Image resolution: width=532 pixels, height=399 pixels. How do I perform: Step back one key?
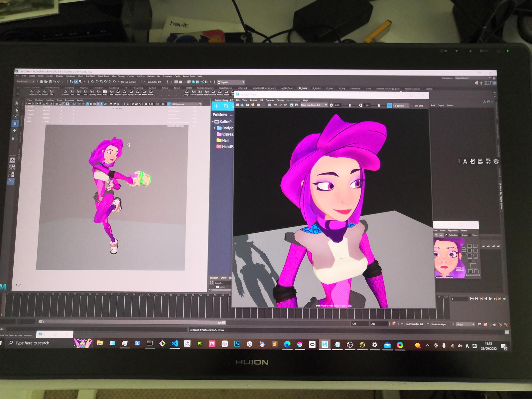[x=481, y=299]
